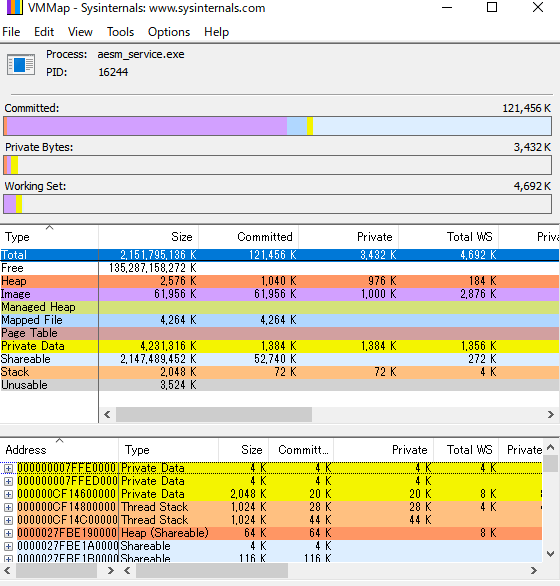Expand Heap (Shareable) 0000027FBE190000 row

coord(8,533)
